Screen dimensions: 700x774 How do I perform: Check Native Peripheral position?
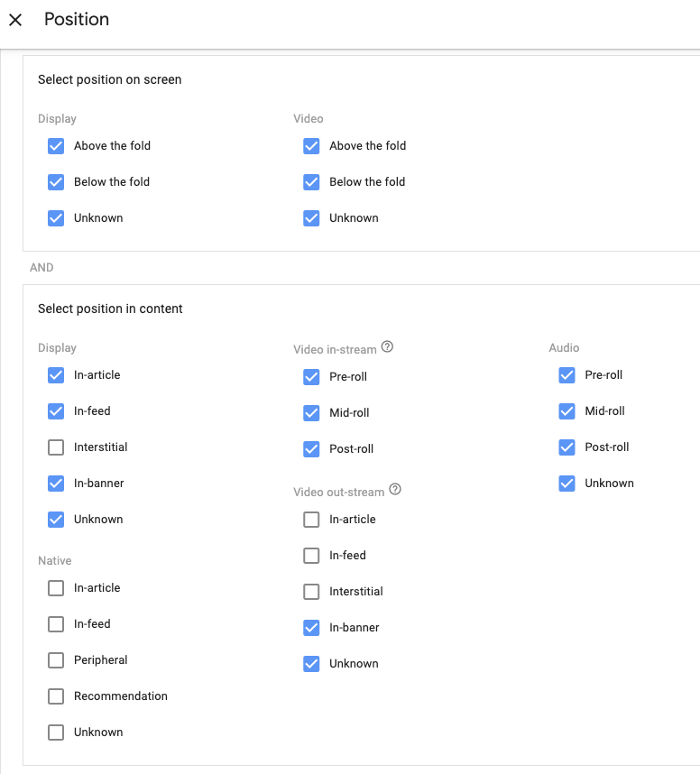coord(56,659)
